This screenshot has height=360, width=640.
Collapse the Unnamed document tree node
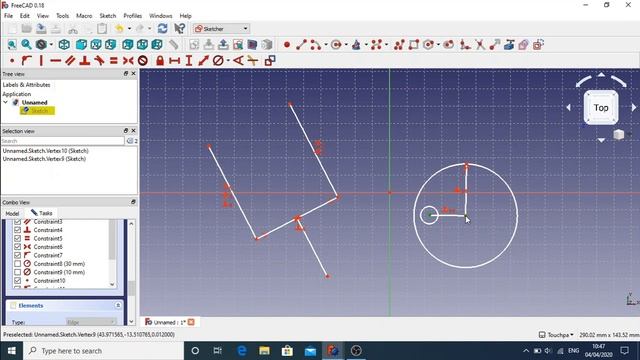(x=5, y=102)
